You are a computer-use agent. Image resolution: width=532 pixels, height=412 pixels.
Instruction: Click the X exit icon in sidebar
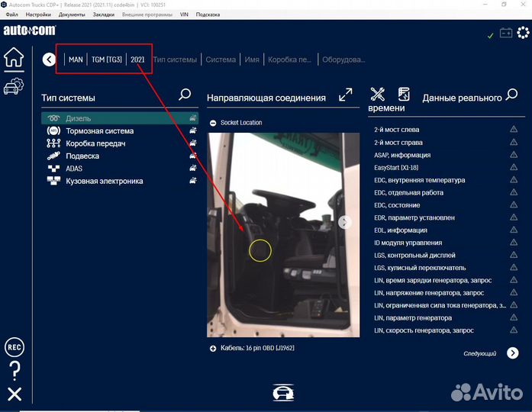click(x=15, y=394)
